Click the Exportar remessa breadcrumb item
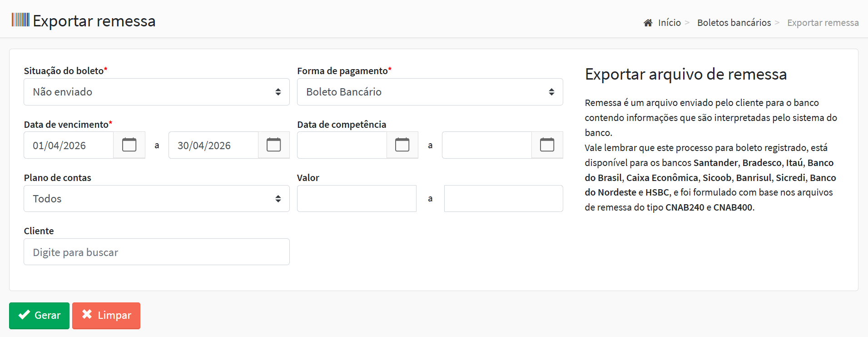 click(x=823, y=23)
